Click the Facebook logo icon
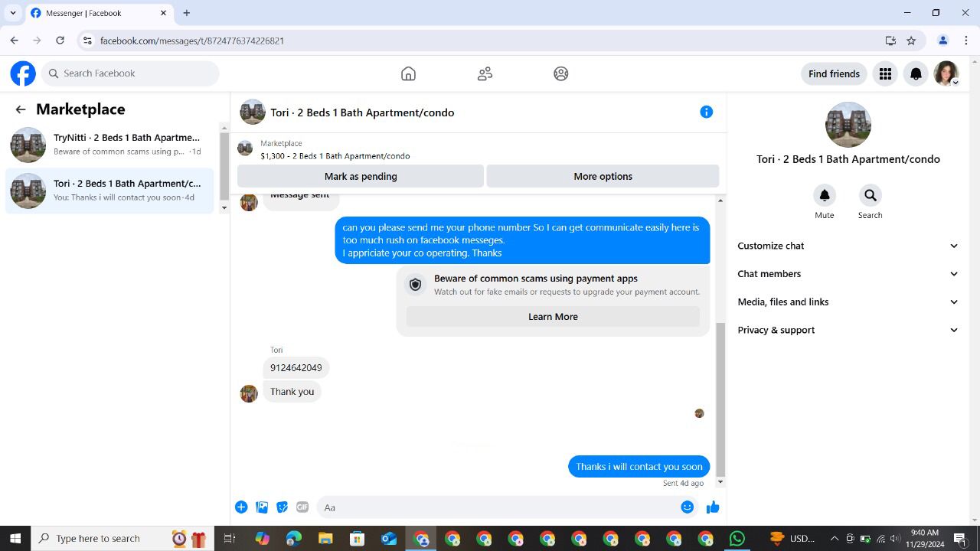 tap(23, 73)
